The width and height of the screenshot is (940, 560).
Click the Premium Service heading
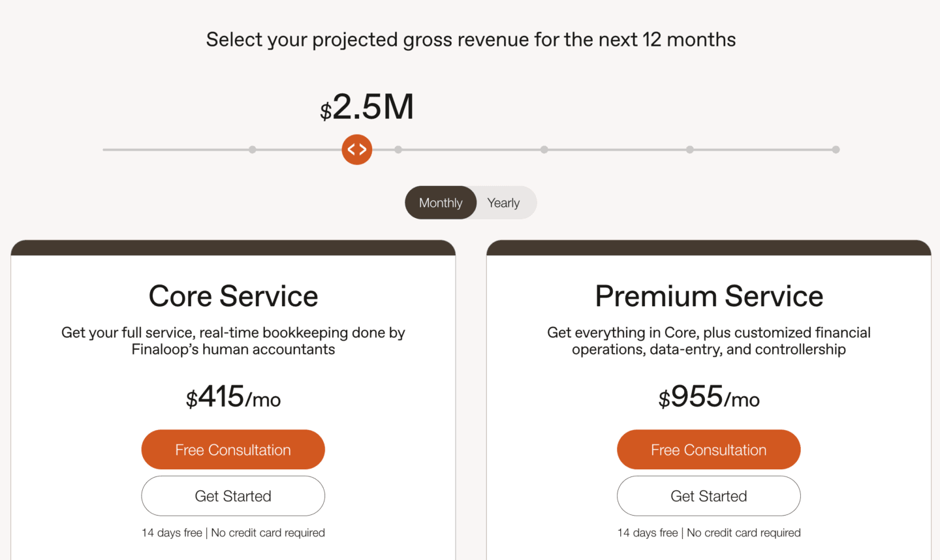pyautogui.click(x=709, y=296)
